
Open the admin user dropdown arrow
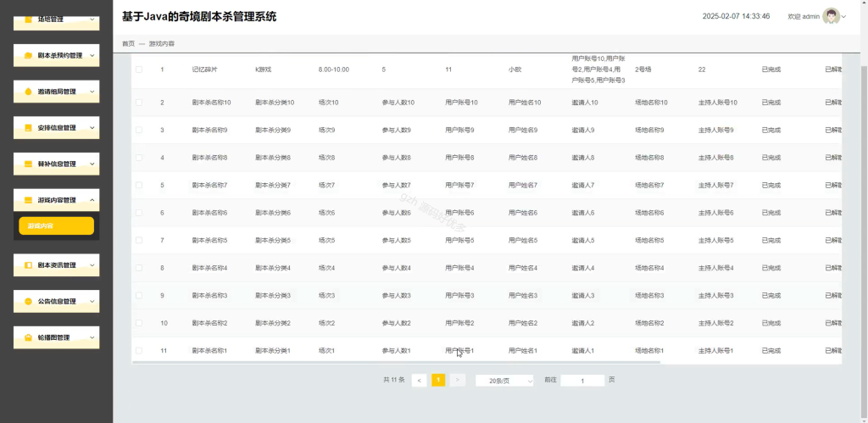click(844, 17)
